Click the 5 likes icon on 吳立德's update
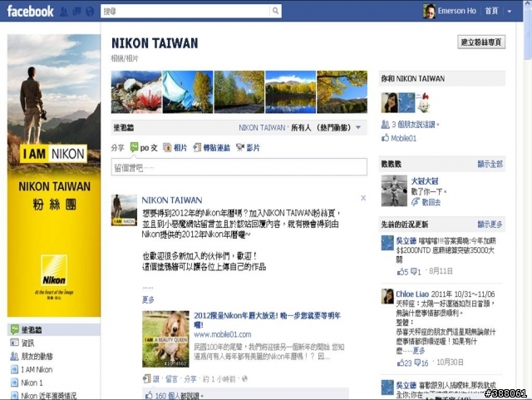 coord(402,272)
